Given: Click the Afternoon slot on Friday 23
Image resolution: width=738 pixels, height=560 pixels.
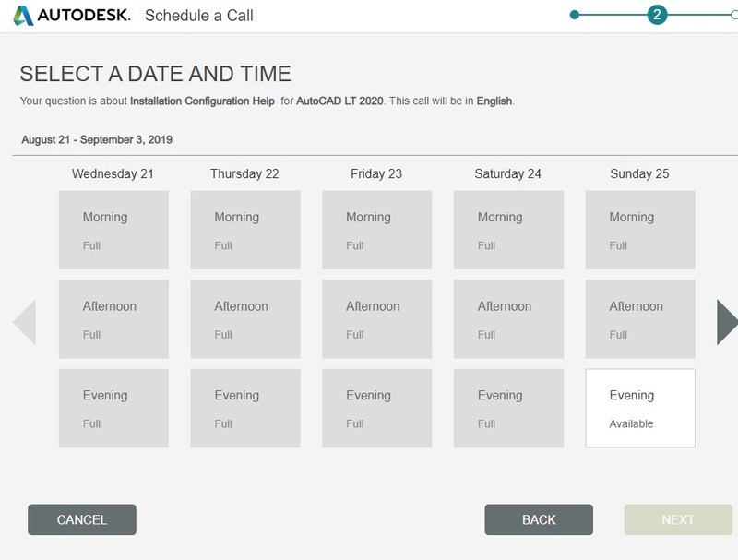Looking at the screenshot, I should pyautogui.click(x=378, y=320).
